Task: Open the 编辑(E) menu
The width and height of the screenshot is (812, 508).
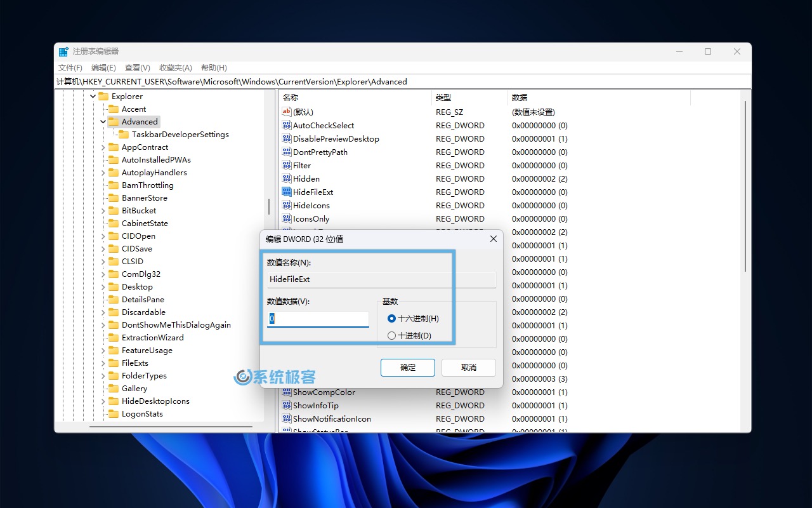Action: 103,68
